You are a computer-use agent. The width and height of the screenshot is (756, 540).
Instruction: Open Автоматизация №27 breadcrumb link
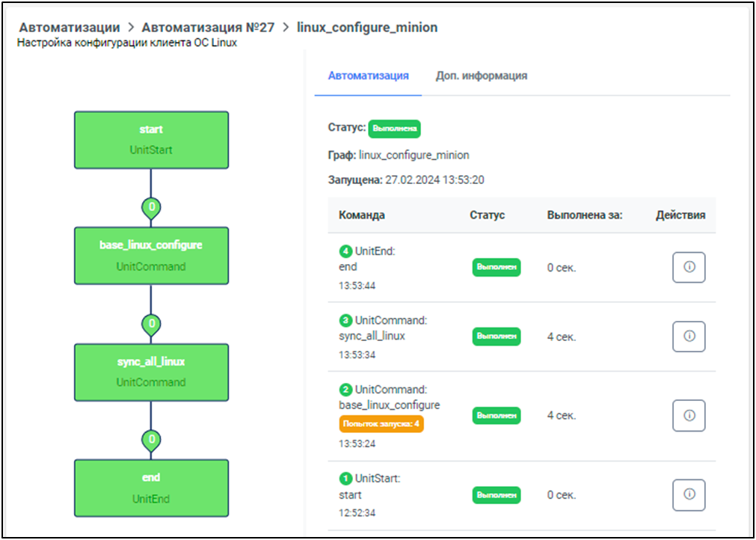pos(208,28)
